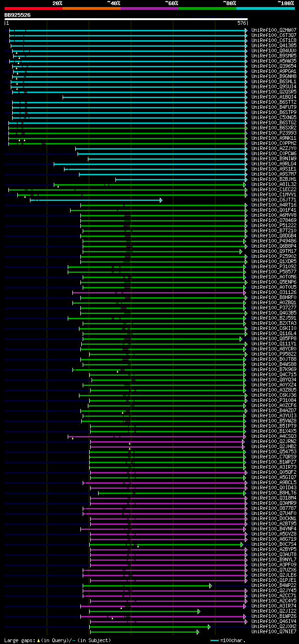The image size is (299, 644).
Task: Open hit UniRef100_A5AW35
Action: [274, 61]
